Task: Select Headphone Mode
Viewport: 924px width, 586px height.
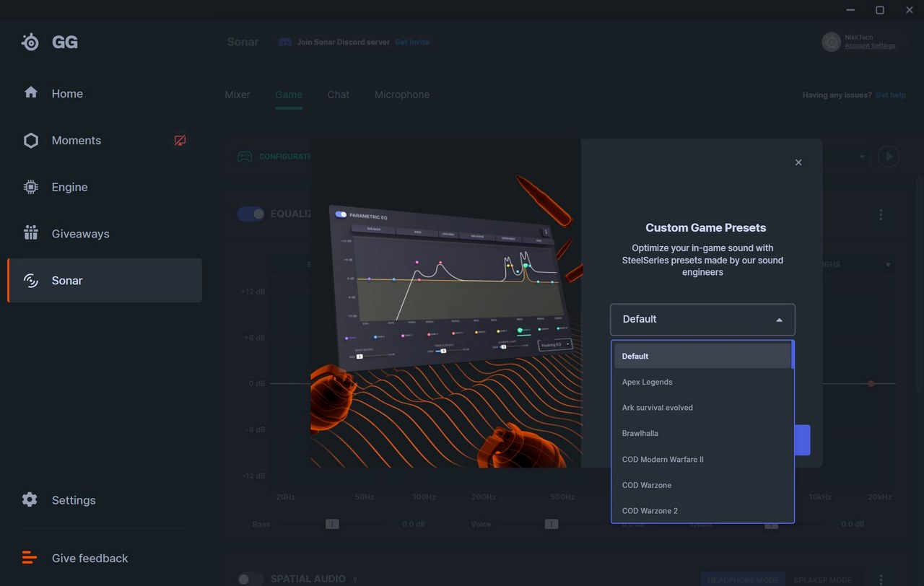Action: pyautogui.click(x=743, y=580)
